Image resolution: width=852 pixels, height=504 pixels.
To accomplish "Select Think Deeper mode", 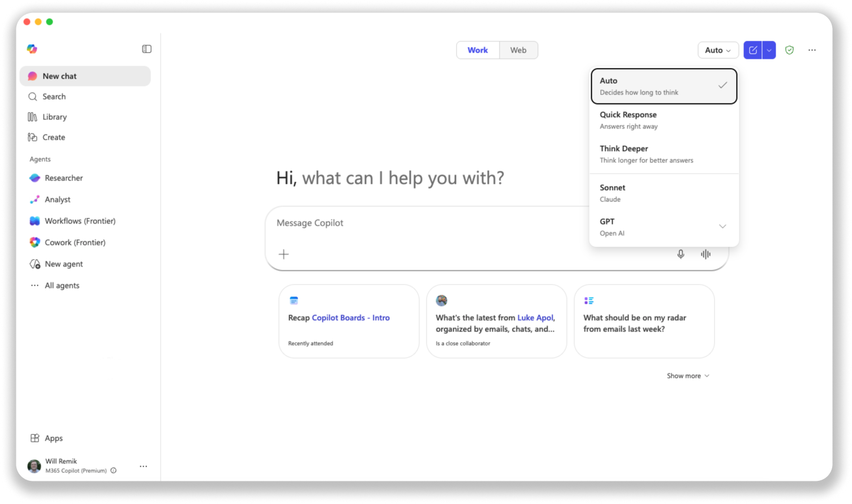I will click(x=664, y=154).
